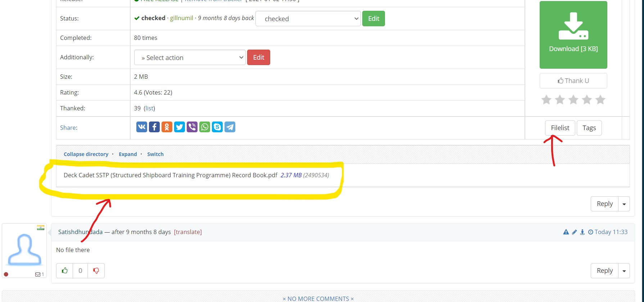Open the 'checked' status dropdown
The height and width of the screenshot is (302, 644).
point(308,19)
